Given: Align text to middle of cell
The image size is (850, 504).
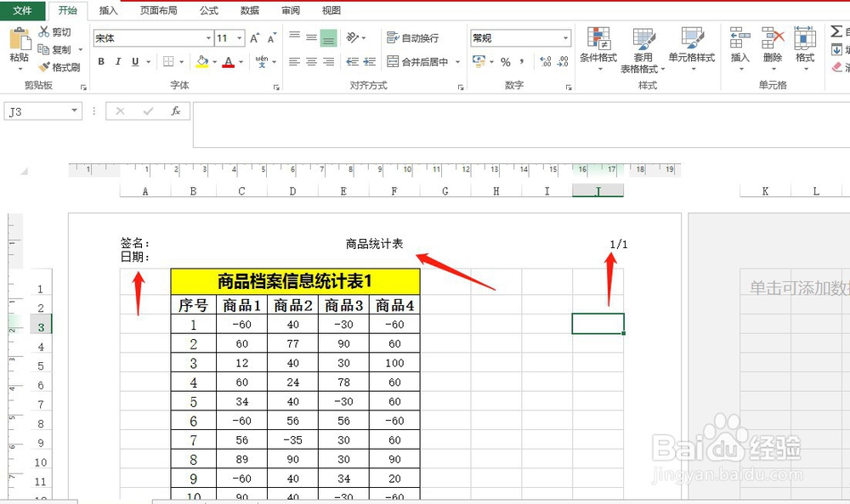Looking at the screenshot, I should click(311, 38).
